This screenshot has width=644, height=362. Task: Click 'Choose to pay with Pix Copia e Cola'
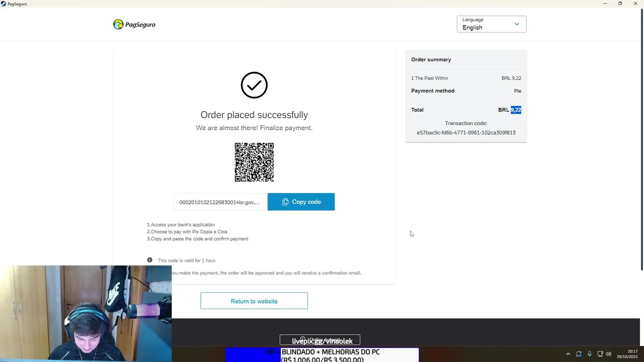coord(187,232)
